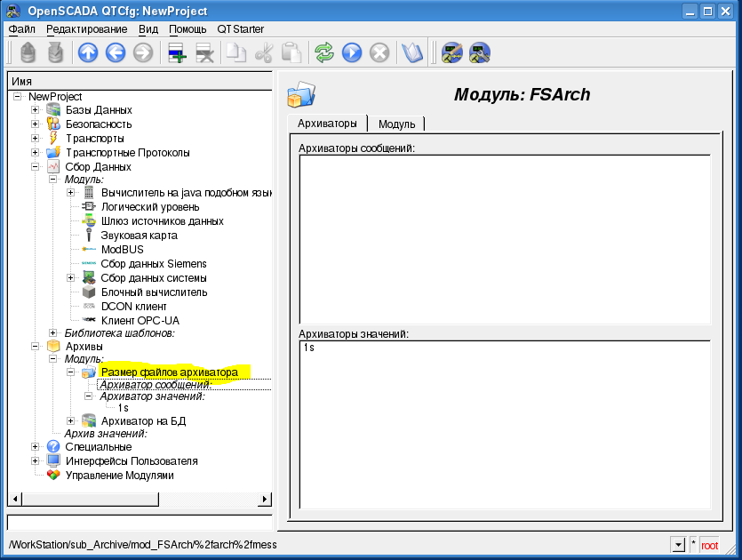The height and width of the screenshot is (560, 742).
Task: Expand the Архиватор на БД node
Action: [71, 420]
